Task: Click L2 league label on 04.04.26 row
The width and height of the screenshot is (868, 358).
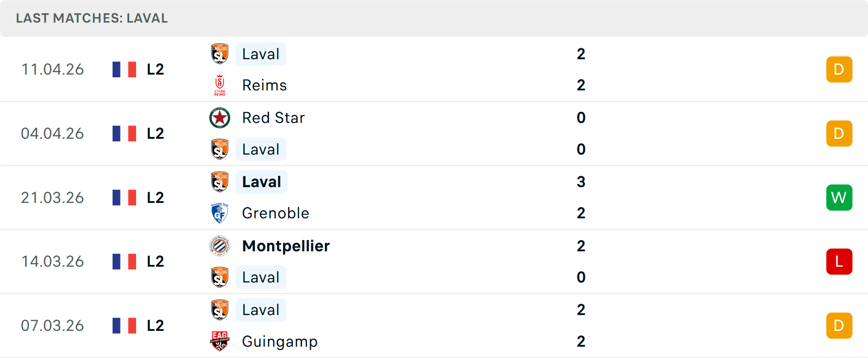Action: point(156,134)
